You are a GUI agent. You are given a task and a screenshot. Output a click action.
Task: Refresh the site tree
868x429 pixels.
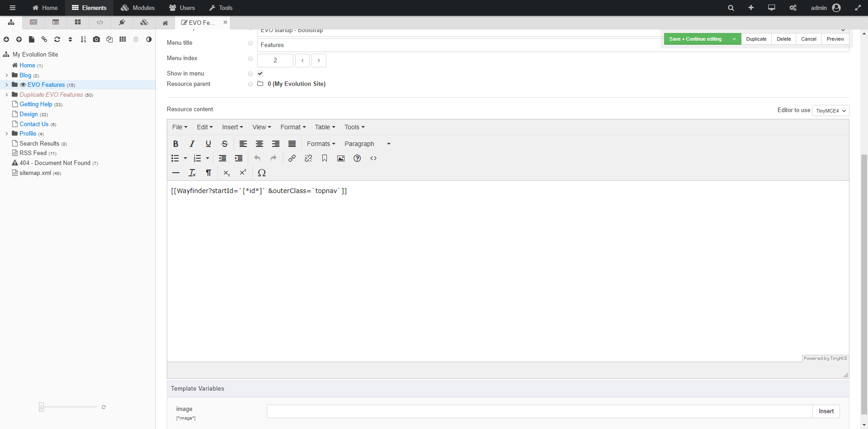click(x=57, y=39)
